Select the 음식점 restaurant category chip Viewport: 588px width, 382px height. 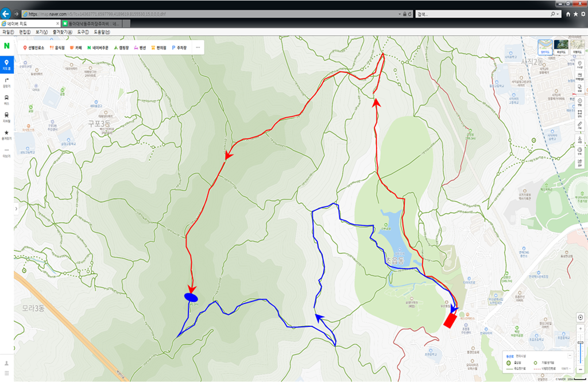point(57,48)
